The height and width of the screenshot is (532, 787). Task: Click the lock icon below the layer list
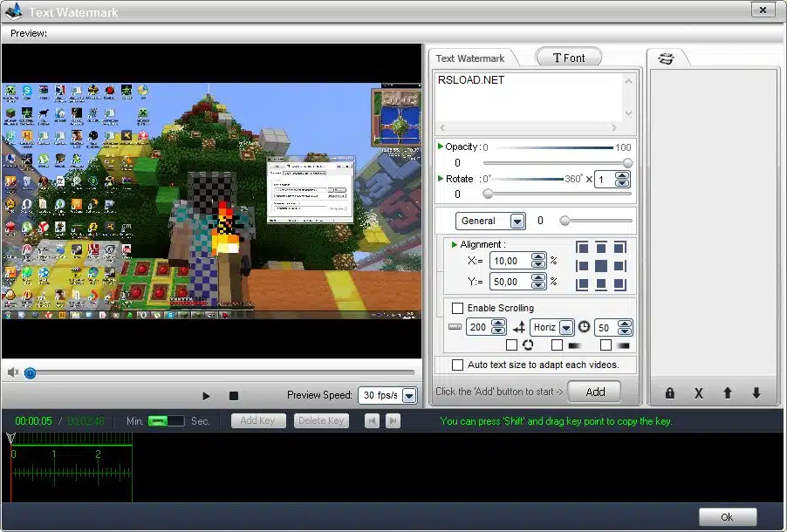click(x=669, y=393)
